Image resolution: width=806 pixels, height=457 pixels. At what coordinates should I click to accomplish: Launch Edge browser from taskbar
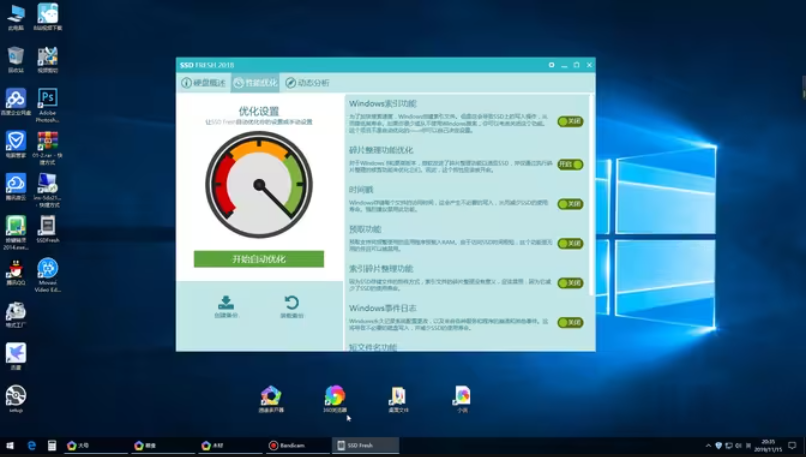[x=31, y=446]
